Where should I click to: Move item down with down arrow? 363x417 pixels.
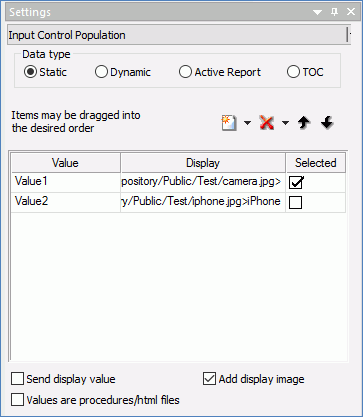pyautogui.click(x=327, y=123)
